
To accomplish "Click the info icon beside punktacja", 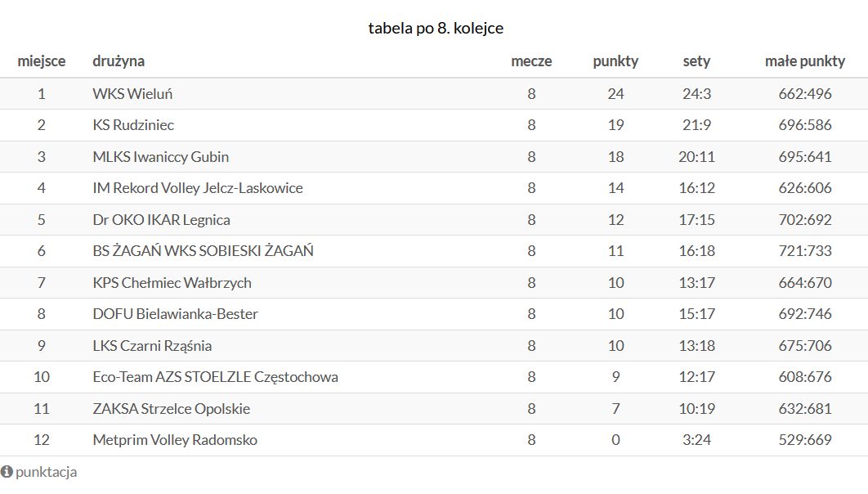I will [7, 472].
